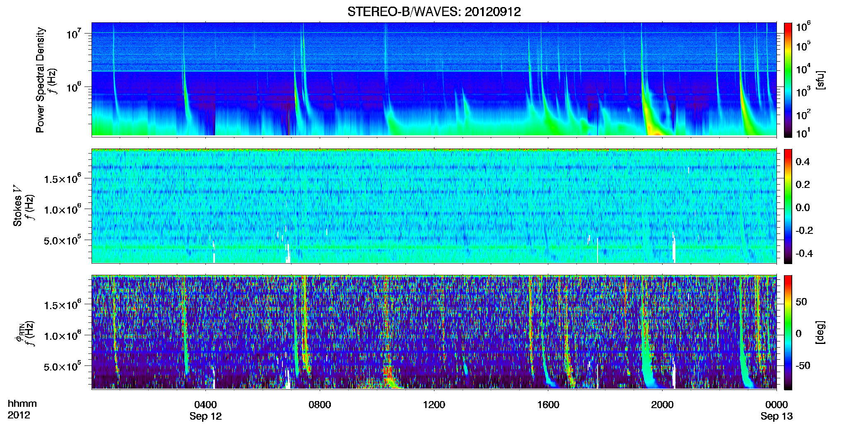Image resolution: width=868 pixels, height=447 pixels.
Task: Click the plot title STEREO-B/WAVES: 20120912
Action: pyautogui.click(x=434, y=12)
